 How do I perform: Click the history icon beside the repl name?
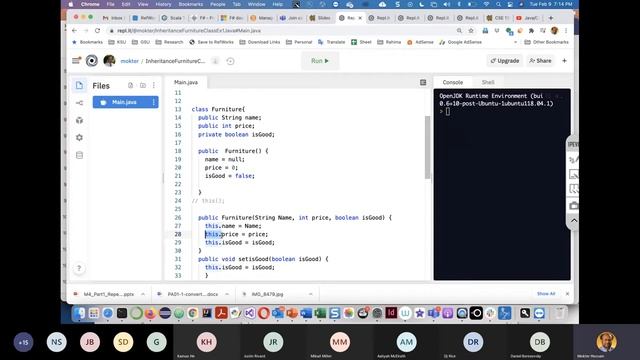pos(230,61)
